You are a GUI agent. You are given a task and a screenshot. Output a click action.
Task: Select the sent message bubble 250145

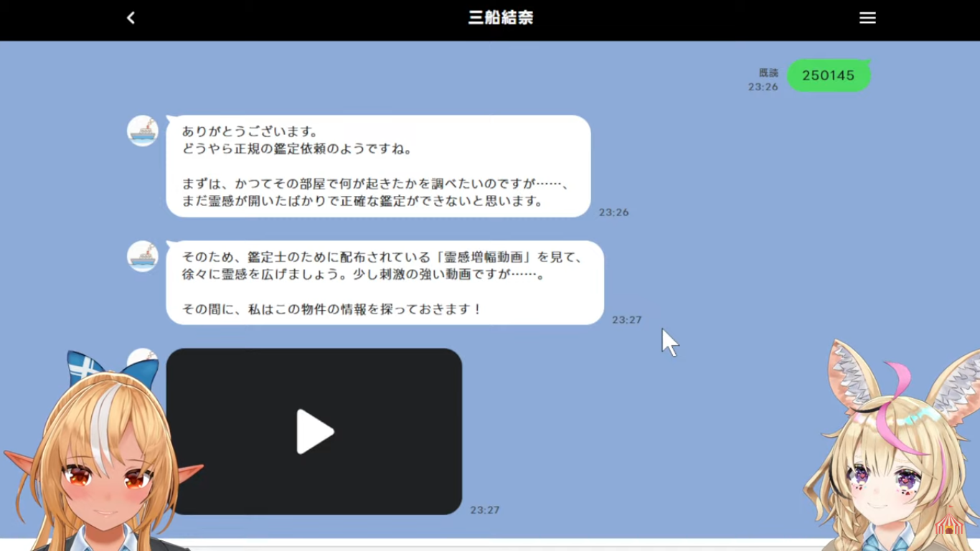[x=829, y=75]
